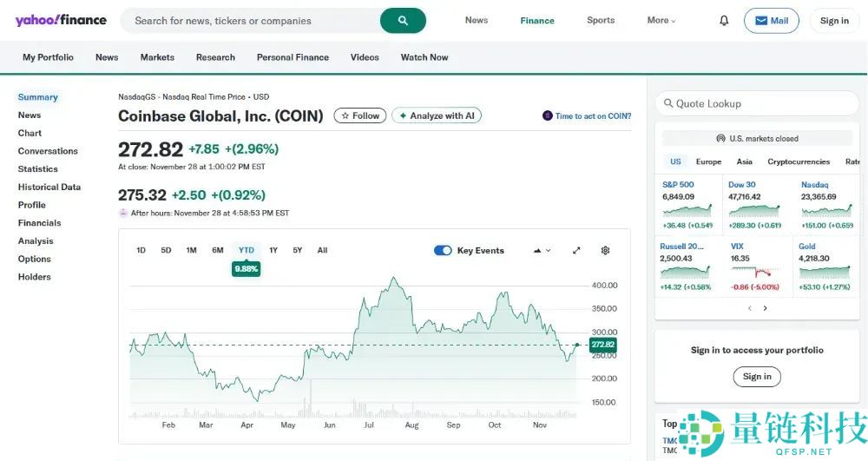Click the Yahoo Finance logo
This screenshot has height=461, width=868.
click(61, 21)
